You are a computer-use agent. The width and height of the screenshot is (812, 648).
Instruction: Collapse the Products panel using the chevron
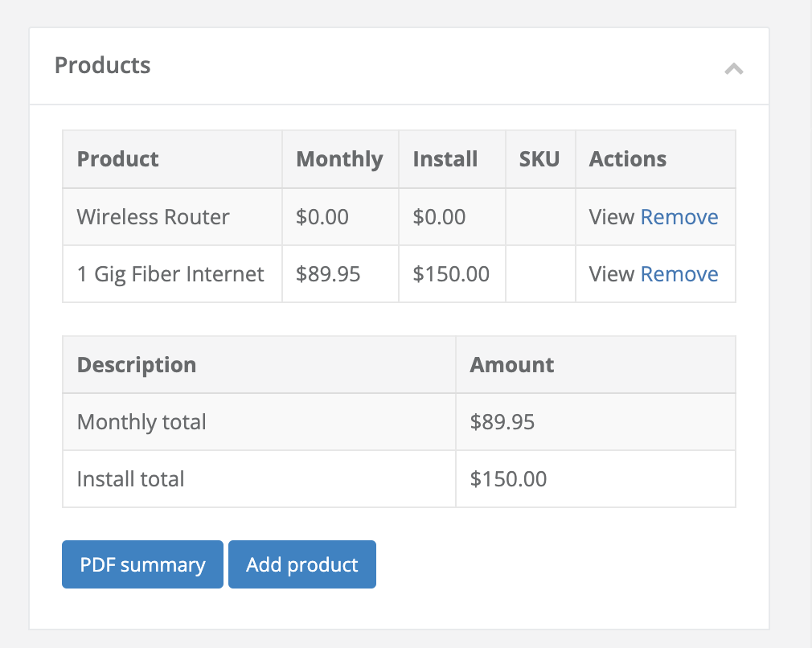(733, 69)
